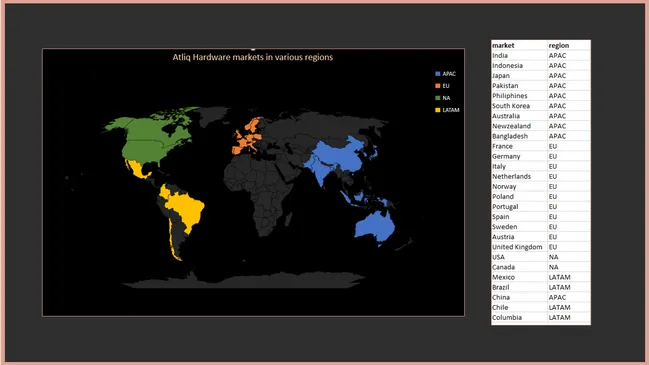Image resolution: width=650 pixels, height=365 pixels.
Task: Click the APAC value next to China
Action: click(569, 297)
